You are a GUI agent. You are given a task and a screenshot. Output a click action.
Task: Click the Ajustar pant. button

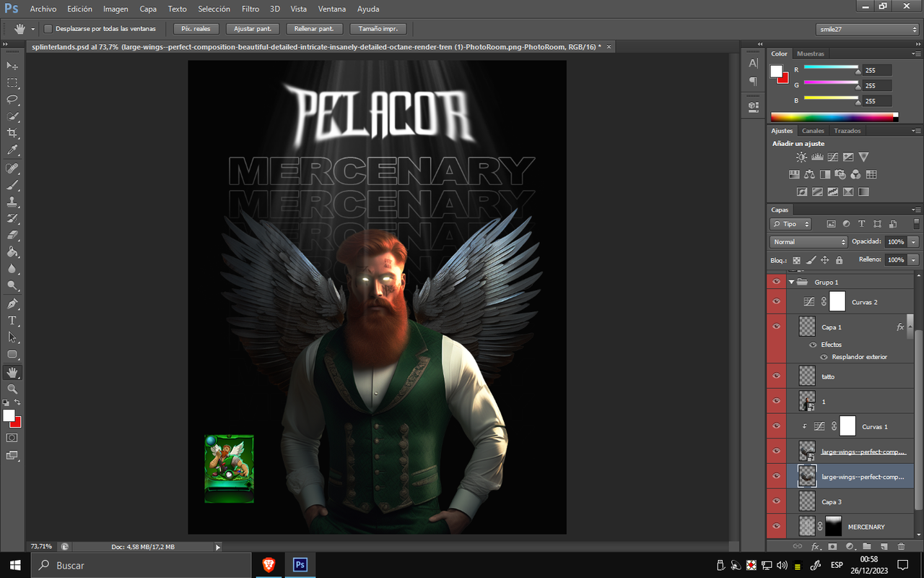[x=253, y=29]
